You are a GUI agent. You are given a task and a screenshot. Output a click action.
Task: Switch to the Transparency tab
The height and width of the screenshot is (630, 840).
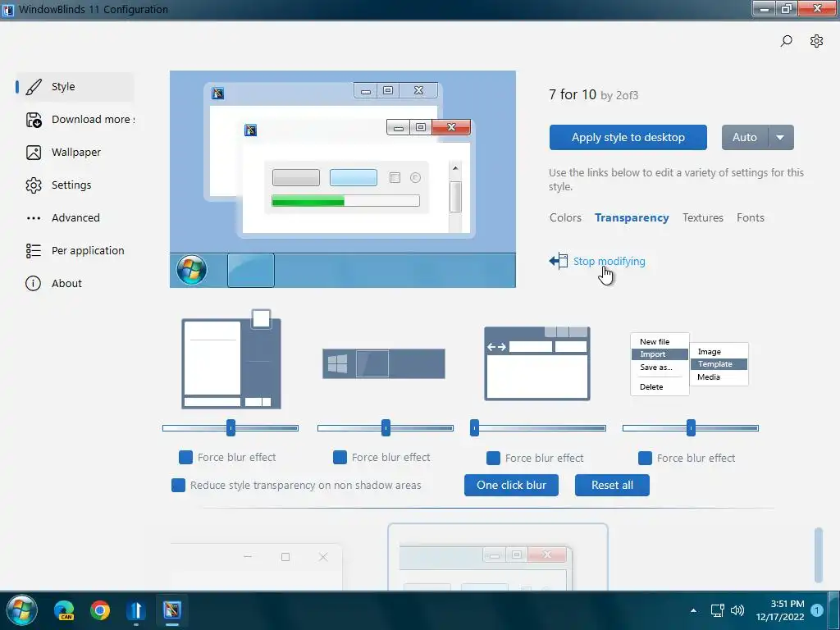point(632,218)
